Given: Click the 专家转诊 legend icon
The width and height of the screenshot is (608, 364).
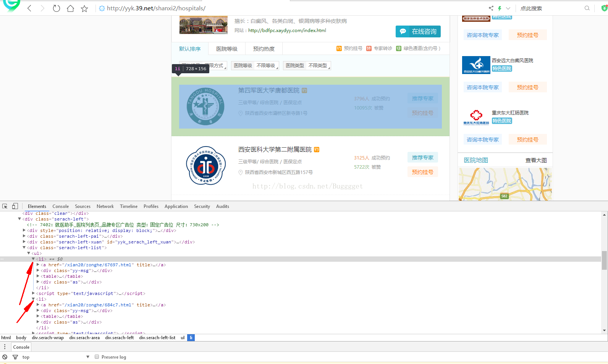Looking at the screenshot, I should click(x=369, y=48).
